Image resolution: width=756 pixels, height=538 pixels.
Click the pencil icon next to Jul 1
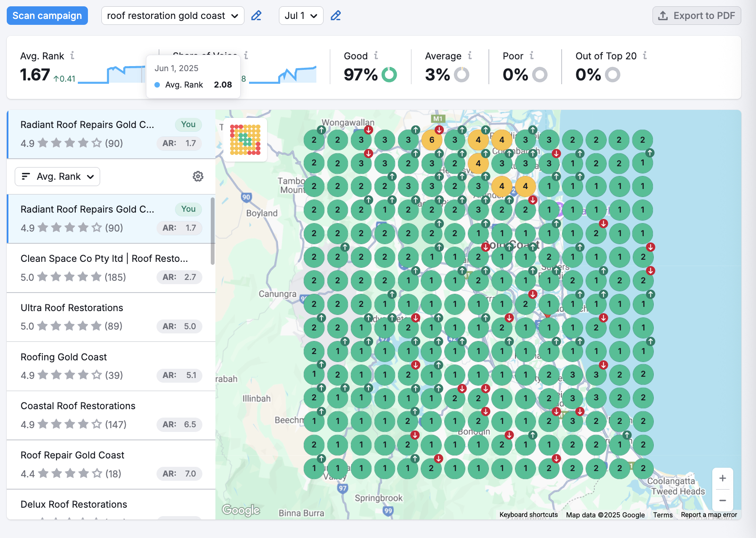point(335,16)
